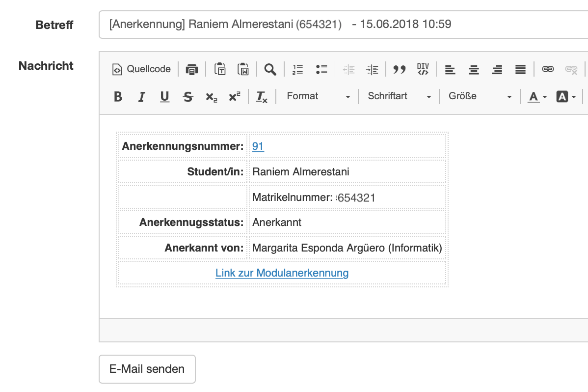The height and width of the screenshot is (392, 588).
Task: Open the Format dropdown
Action: point(318,96)
